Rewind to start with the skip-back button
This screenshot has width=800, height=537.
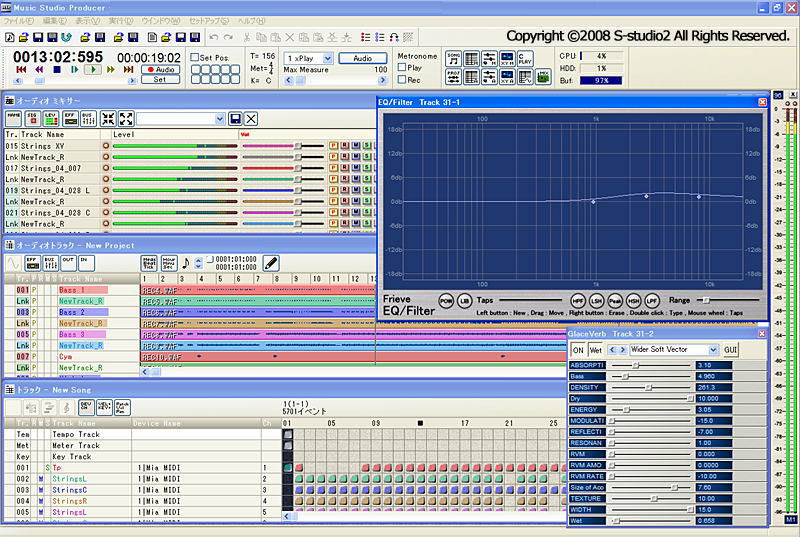coord(21,70)
